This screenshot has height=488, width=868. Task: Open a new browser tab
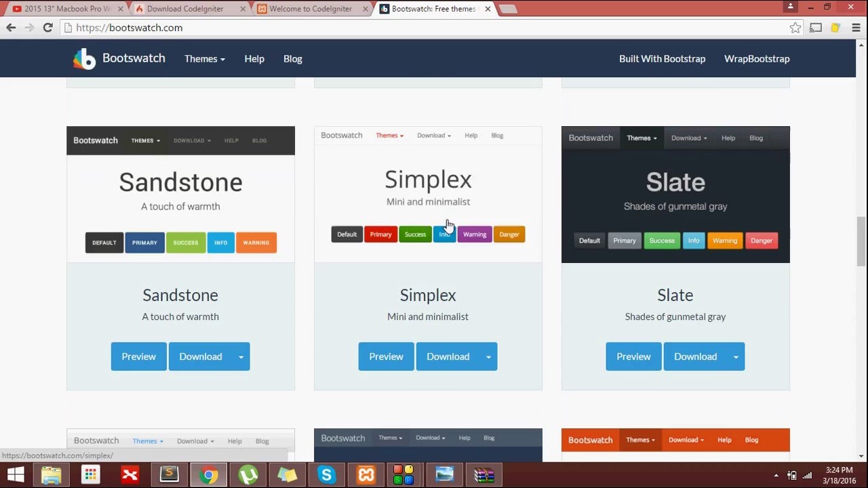click(x=508, y=9)
